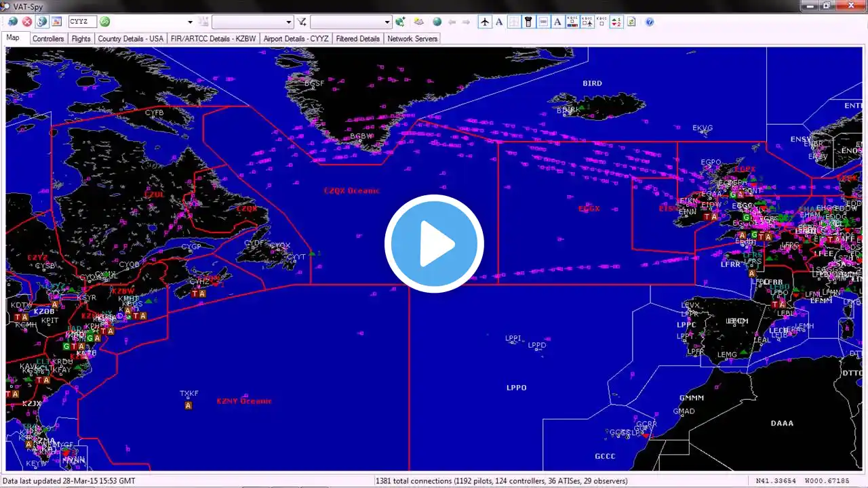Click the CZQX Oceanic label on the map
The height and width of the screenshot is (488, 868).
click(351, 191)
